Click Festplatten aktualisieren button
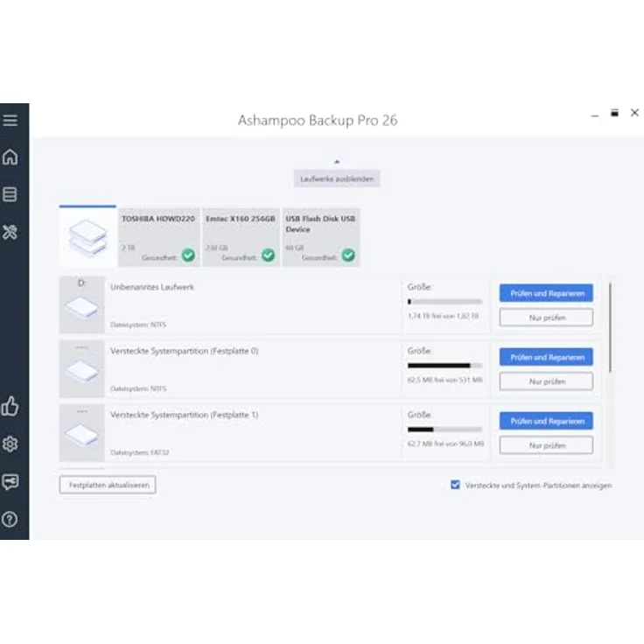This screenshot has width=644, height=644. [x=108, y=485]
